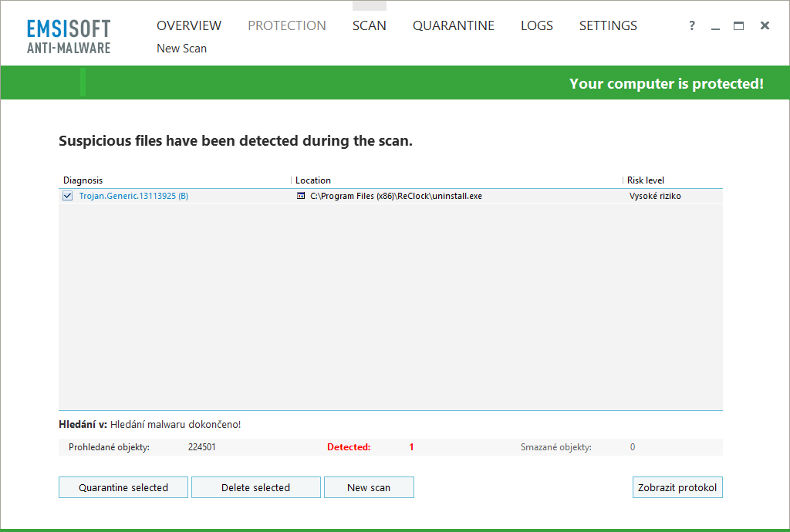Close the Emsisoft Anti-Malware window
This screenshot has width=790, height=532.
pyautogui.click(x=765, y=25)
